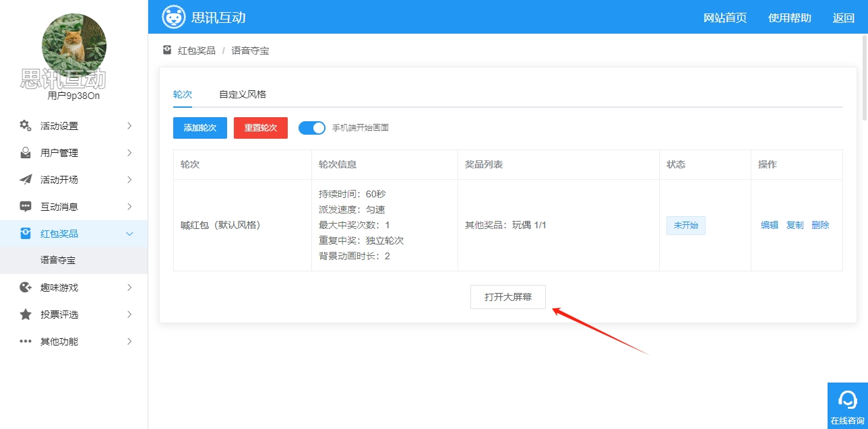Click the 活动开场 paper plane icon
Viewport: 868px width, 429px height.
[x=26, y=180]
